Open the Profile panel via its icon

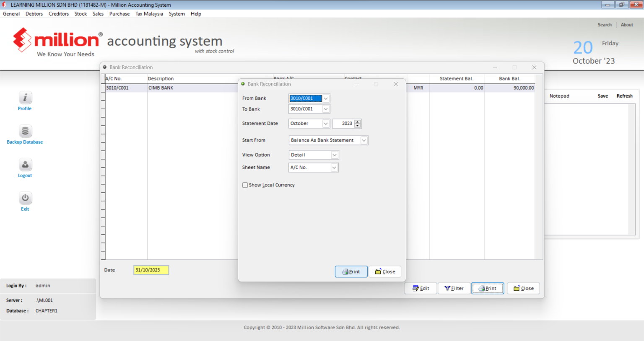coord(25,98)
